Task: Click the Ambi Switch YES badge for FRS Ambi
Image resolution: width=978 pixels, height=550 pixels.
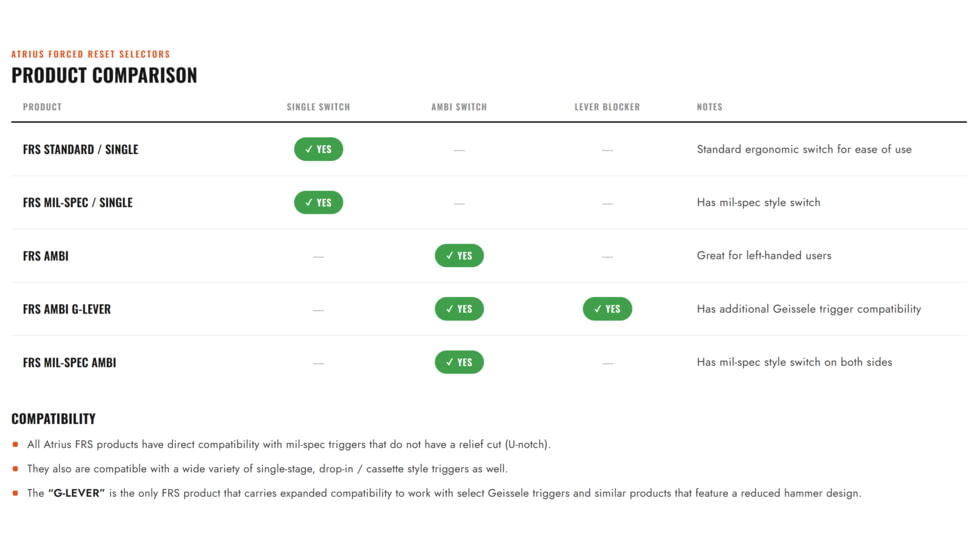Action: [x=459, y=256]
